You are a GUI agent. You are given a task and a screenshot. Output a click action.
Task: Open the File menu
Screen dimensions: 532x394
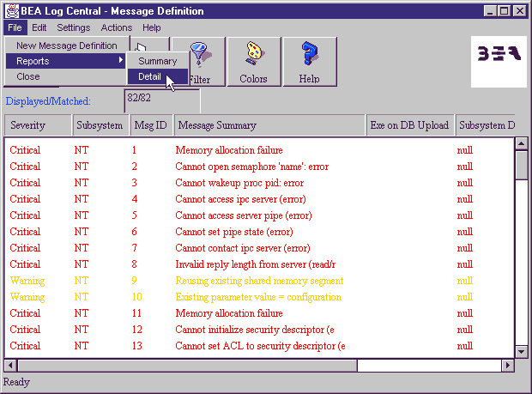(15, 27)
